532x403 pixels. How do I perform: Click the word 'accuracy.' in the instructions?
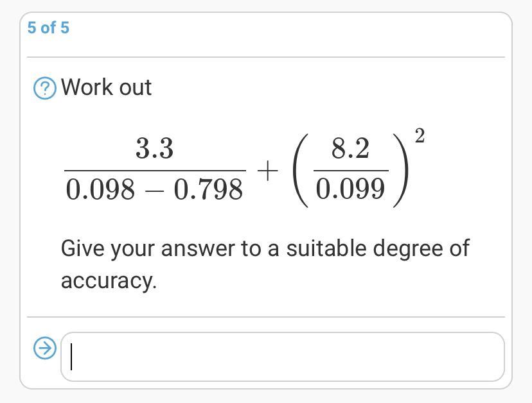click(109, 281)
